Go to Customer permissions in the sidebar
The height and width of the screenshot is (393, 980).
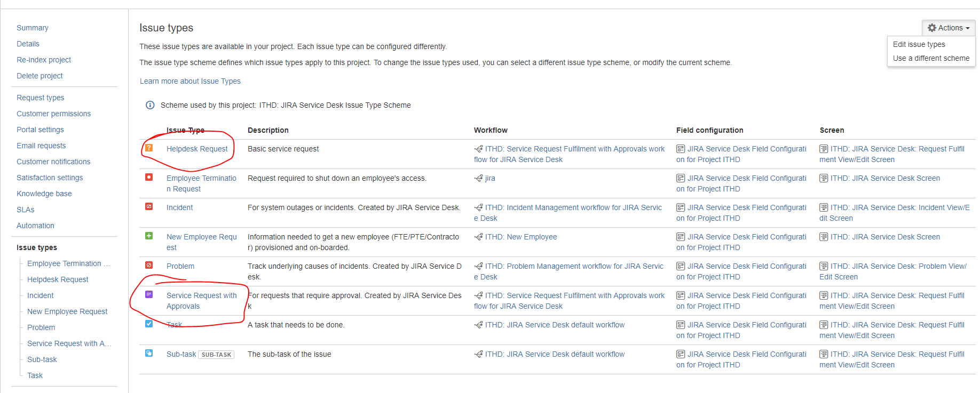53,114
